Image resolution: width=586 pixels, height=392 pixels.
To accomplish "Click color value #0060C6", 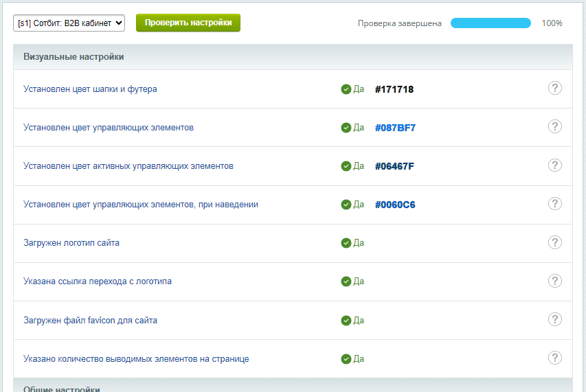I will coord(395,205).
